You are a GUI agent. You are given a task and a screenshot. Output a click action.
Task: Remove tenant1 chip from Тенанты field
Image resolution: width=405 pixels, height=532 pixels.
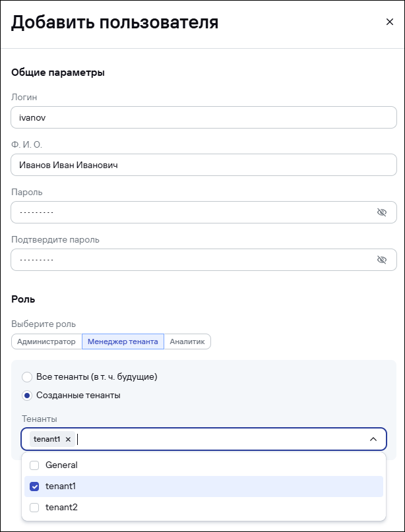[x=68, y=439]
